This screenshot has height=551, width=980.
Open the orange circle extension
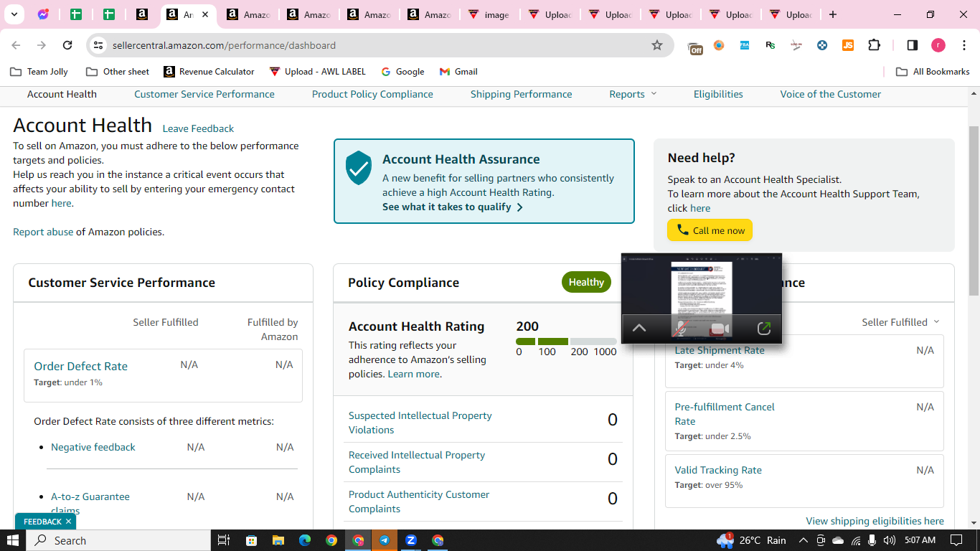point(719,45)
